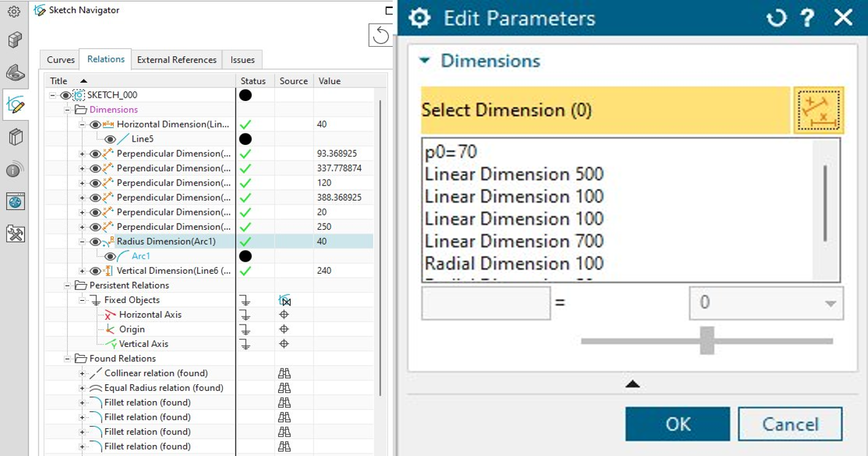Switch to the Curves tab
The width and height of the screenshot is (868, 456).
(x=60, y=60)
